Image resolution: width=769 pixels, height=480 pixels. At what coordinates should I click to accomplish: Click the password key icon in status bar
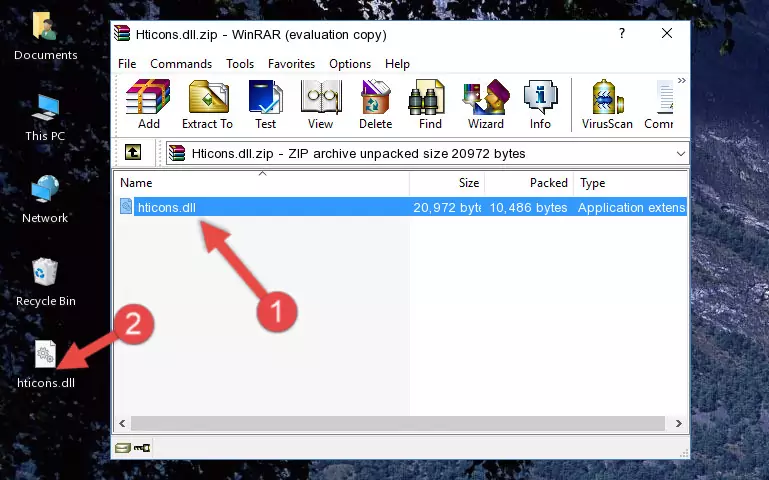click(142, 447)
